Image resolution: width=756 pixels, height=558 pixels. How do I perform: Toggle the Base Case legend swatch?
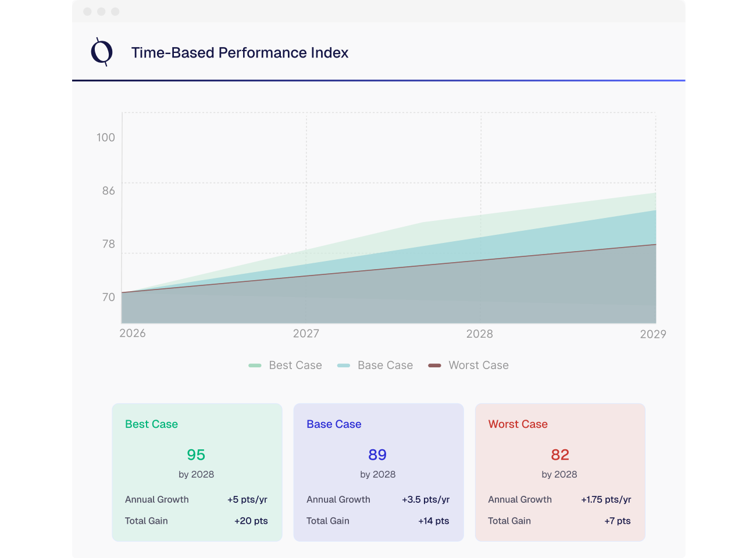tap(344, 366)
